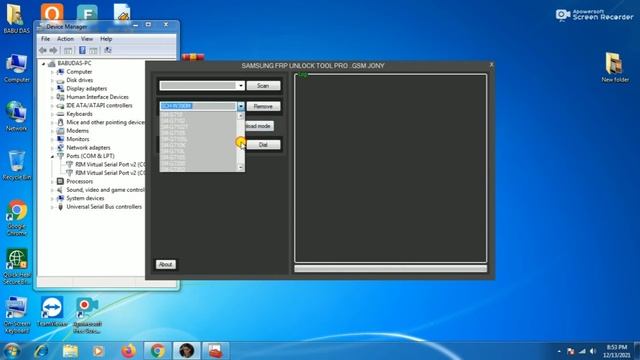Screen dimensions: 640x360
Task: Click the progress bar below the log
Action: 391,269
